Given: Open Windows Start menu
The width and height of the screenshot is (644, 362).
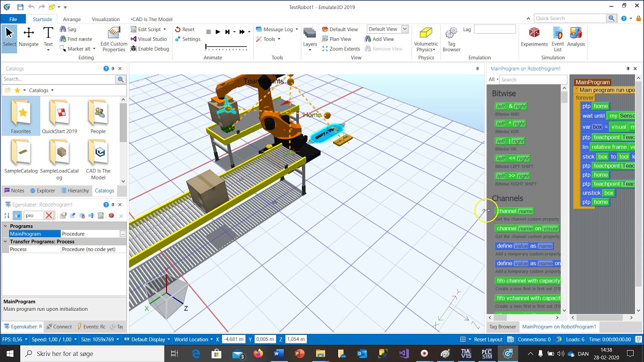Looking at the screenshot, I should pyautogui.click(x=10, y=353).
